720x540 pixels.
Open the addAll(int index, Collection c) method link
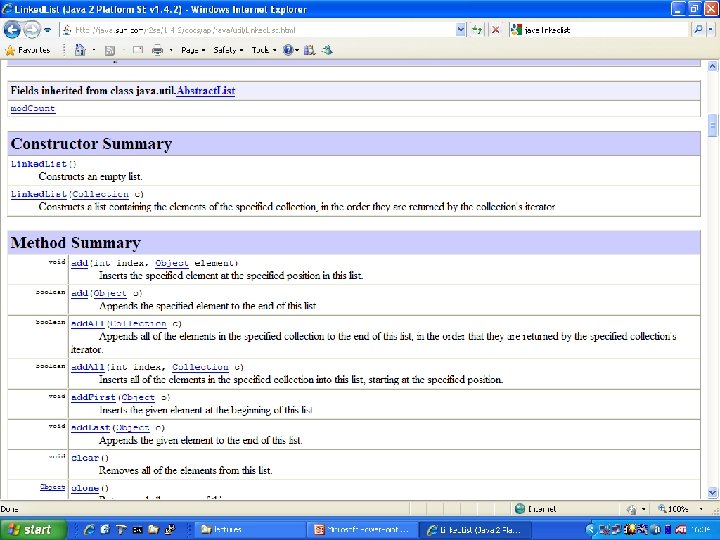(x=88, y=367)
